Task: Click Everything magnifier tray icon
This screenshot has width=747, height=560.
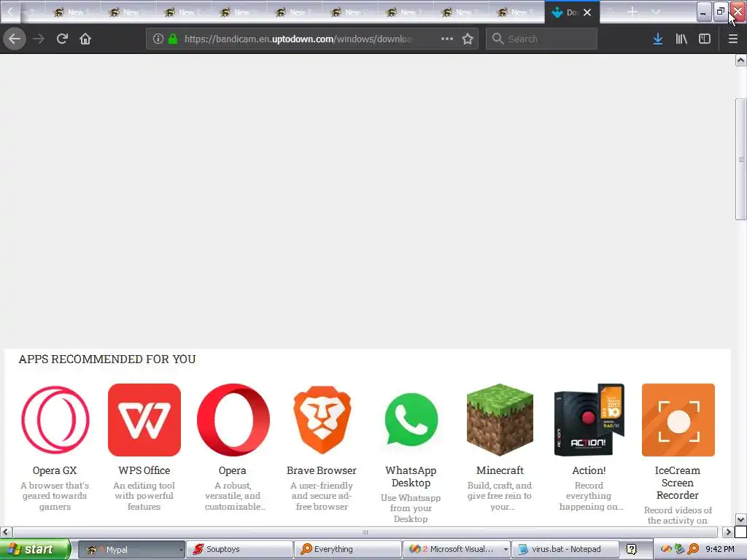Action: pyautogui.click(x=693, y=549)
